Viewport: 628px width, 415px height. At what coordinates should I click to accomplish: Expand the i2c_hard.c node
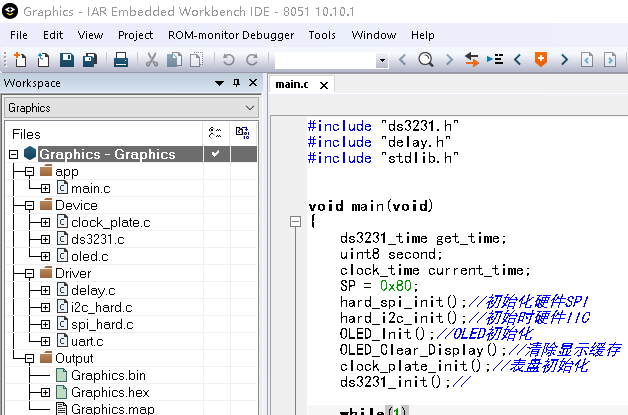click(x=45, y=308)
